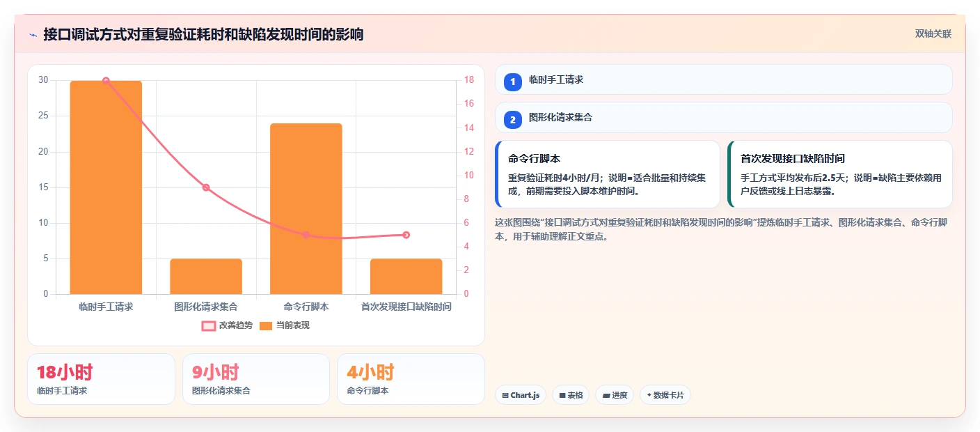Click the 临时手工请求 orange bar
The height and width of the screenshot is (432, 980).
coord(106,187)
